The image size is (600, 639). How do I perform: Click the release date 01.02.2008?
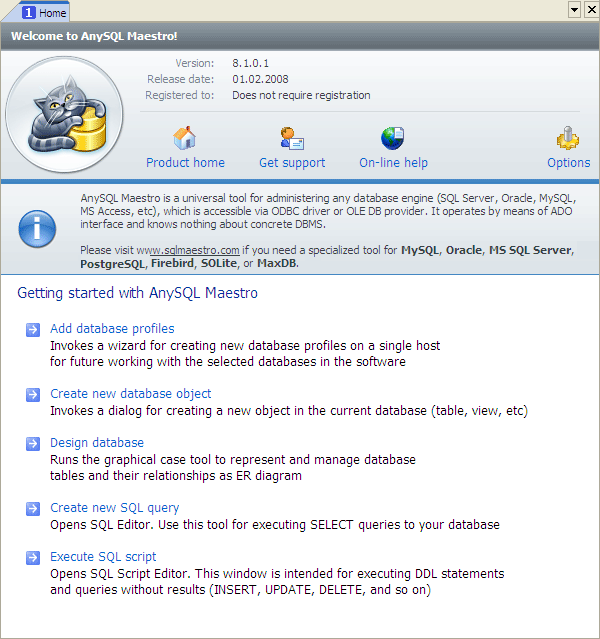(x=260, y=79)
